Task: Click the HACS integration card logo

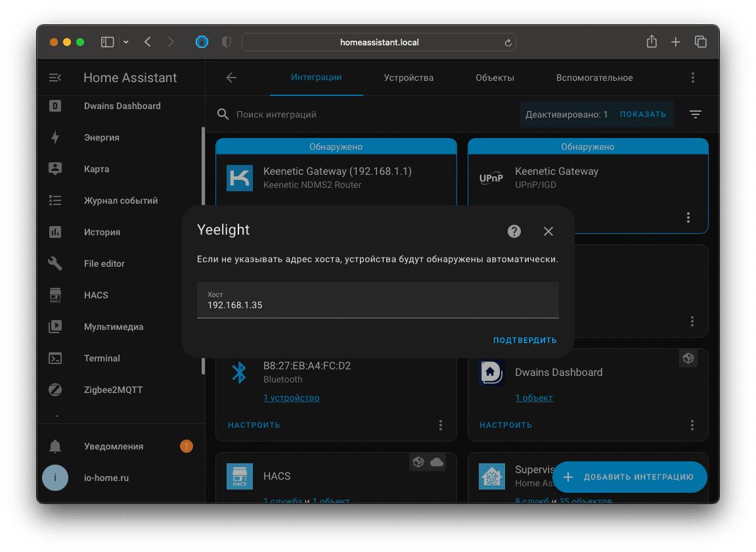Action: (x=240, y=476)
